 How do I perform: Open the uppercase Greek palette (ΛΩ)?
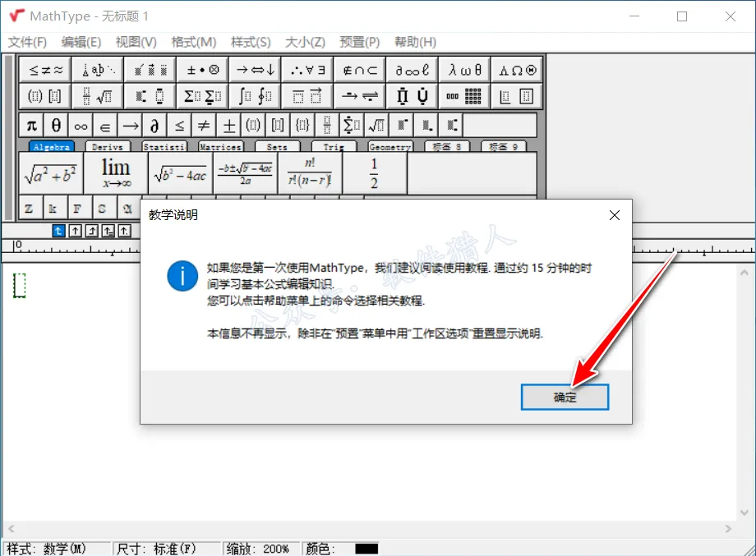[518, 70]
